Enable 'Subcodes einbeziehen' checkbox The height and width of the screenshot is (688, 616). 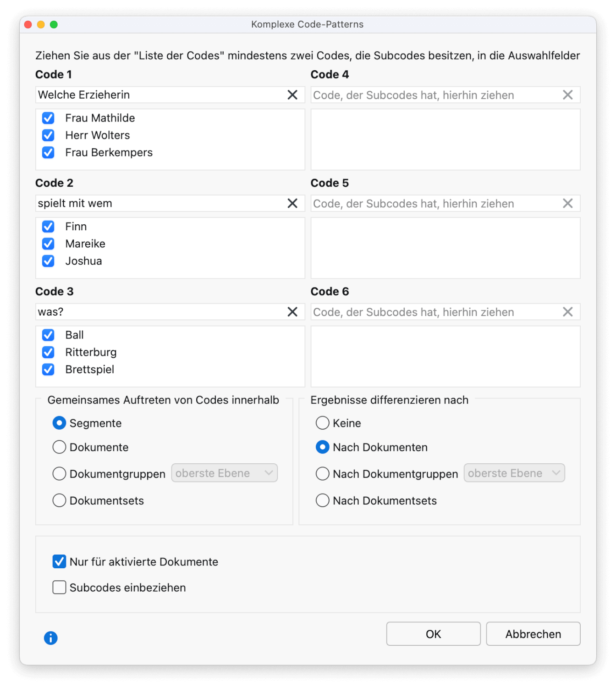tap(60, 588)
